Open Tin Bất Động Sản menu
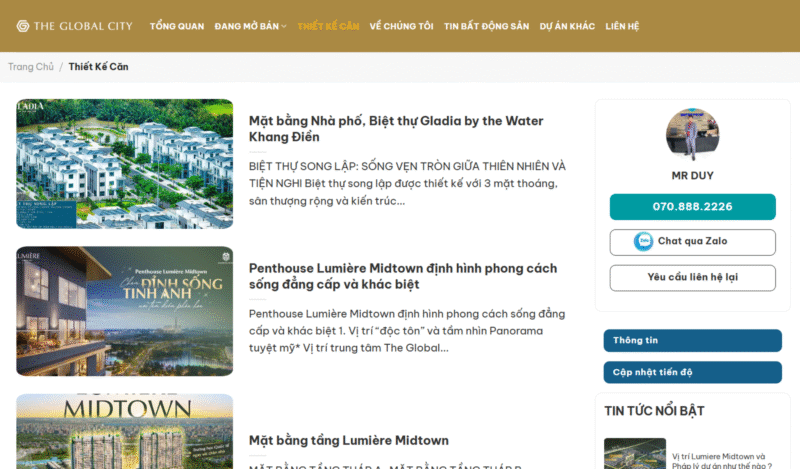800x469 pixels. coord(486,26)
